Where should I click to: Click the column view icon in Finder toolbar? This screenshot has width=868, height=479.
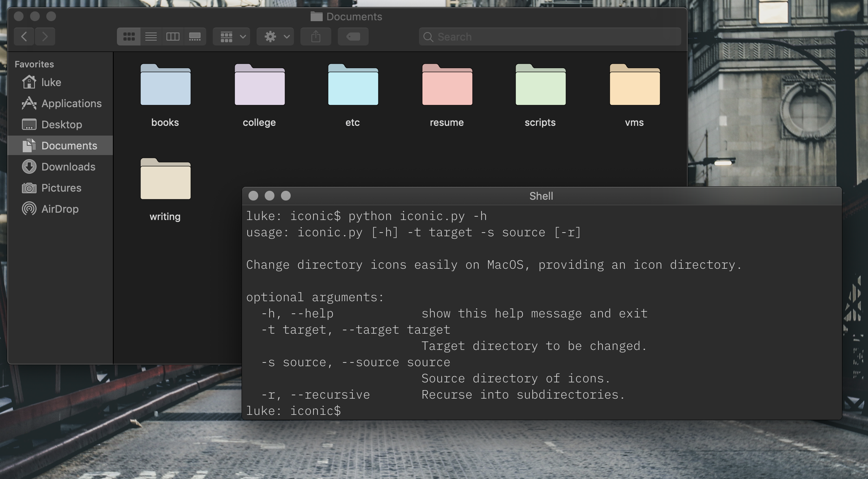(x=173, y=37)
